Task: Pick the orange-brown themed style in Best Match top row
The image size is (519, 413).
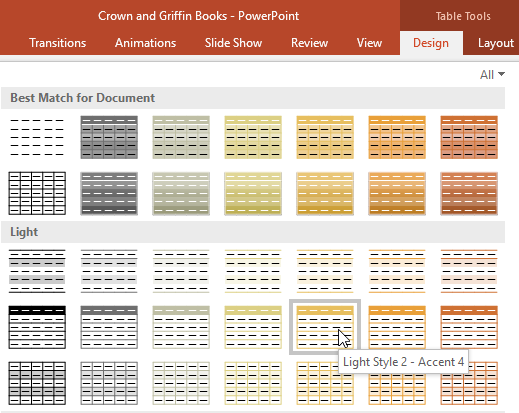Action: [469, 137]
